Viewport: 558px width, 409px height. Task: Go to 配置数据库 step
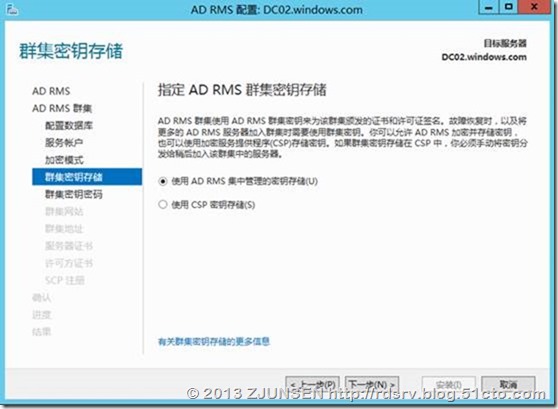[69, 125]
